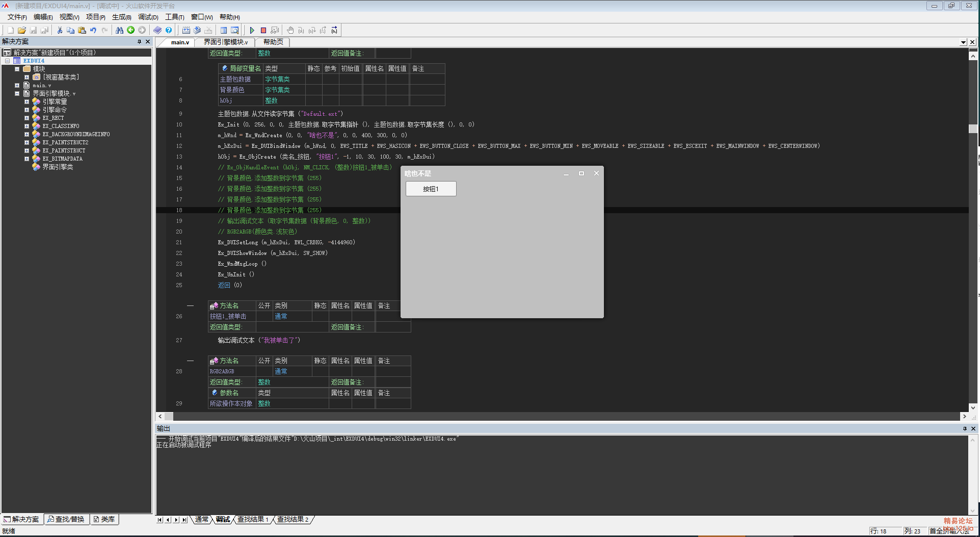Click the Open folder toolbar icon

click(21, 30)
